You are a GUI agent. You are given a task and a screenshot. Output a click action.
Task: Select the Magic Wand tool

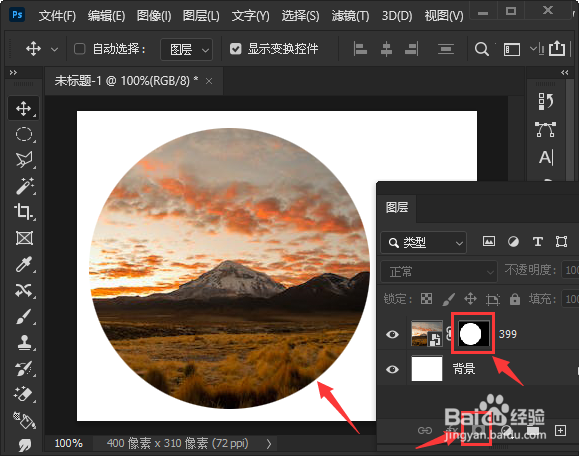24,186
